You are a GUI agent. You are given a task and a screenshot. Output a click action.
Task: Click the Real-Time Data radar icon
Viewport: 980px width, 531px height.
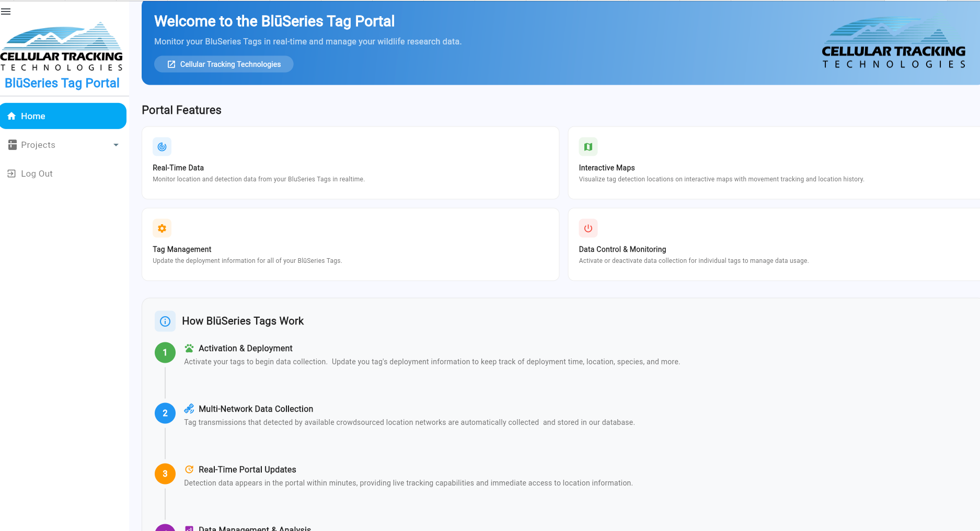coord(162,147)
